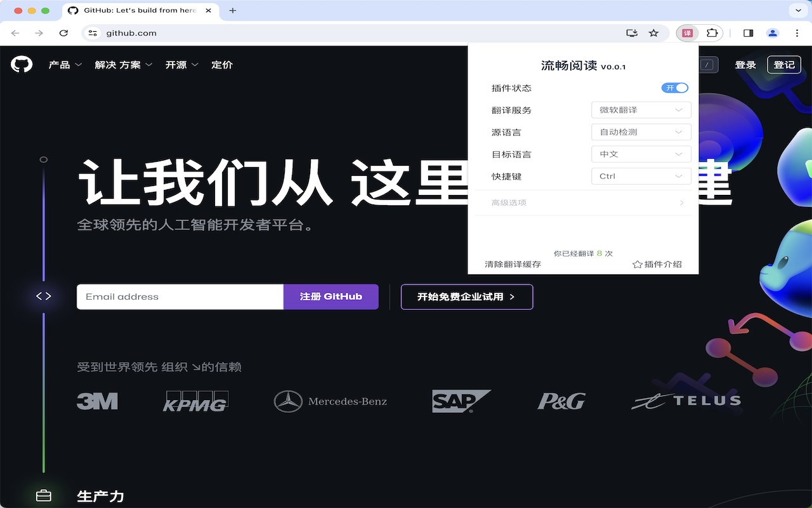This screenshot has height=508, width=812.
Task: Click the TELUS logo
Action: (x=686, y=401)
